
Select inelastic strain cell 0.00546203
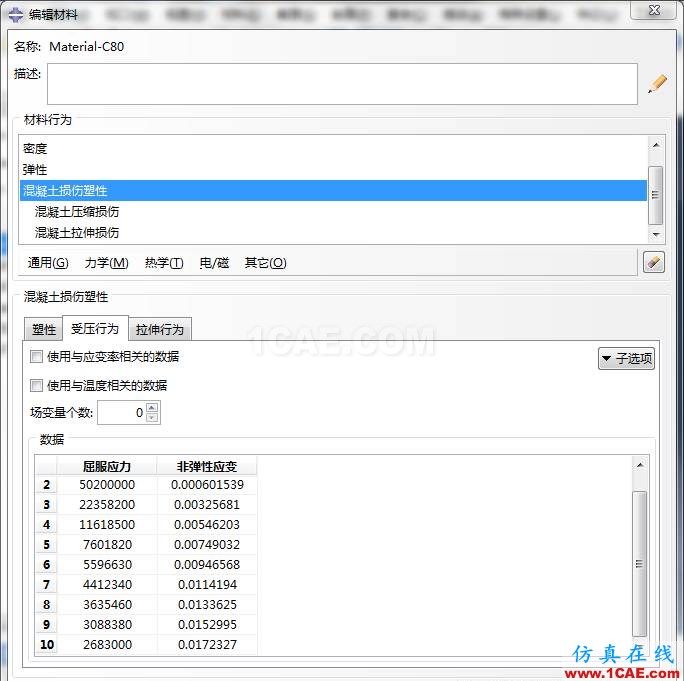tap(207, 525)
